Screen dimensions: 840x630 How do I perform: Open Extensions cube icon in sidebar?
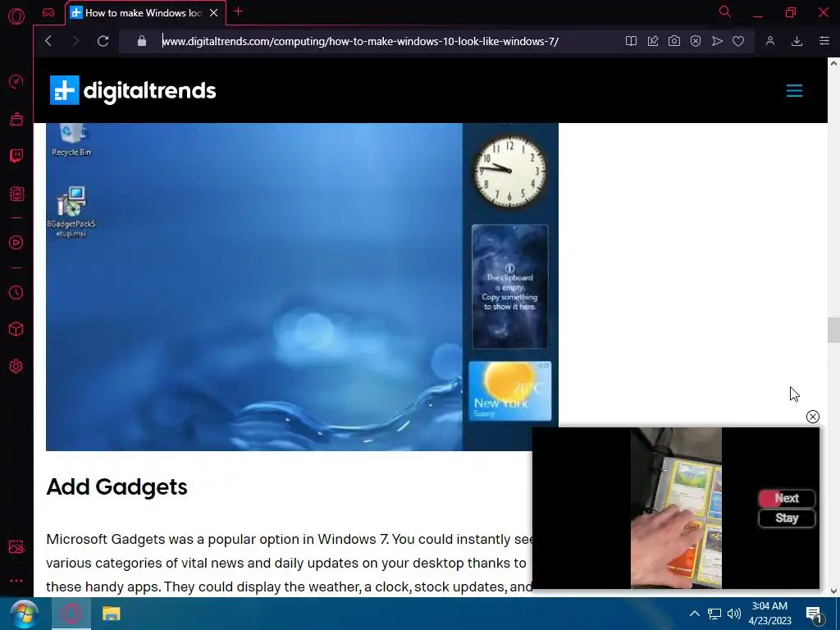(x=16, y=329)
